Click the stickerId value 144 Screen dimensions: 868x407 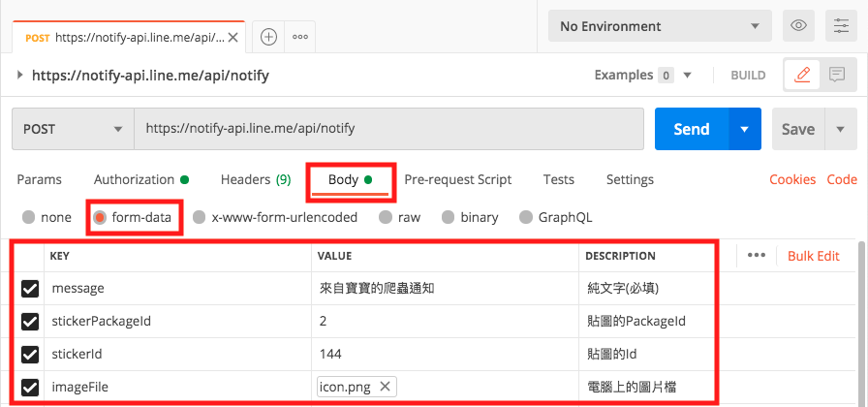point(445,355)
